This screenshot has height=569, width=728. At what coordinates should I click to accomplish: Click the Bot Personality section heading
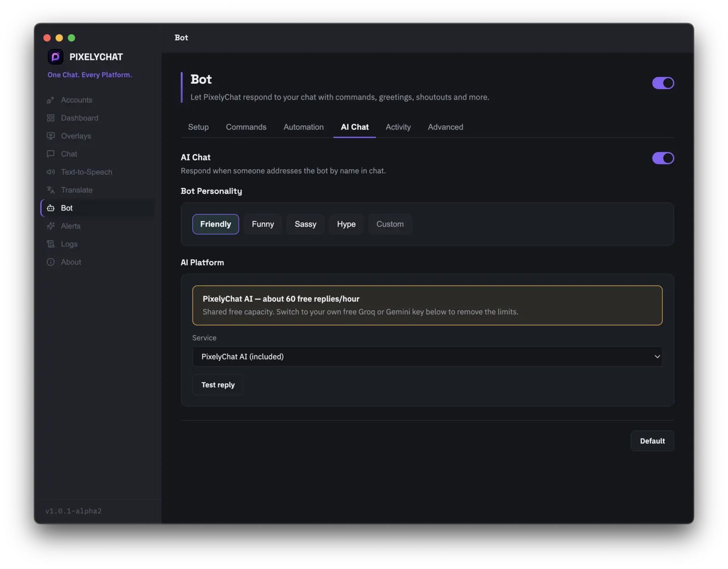pyautogui.click(x=212, y=191)
